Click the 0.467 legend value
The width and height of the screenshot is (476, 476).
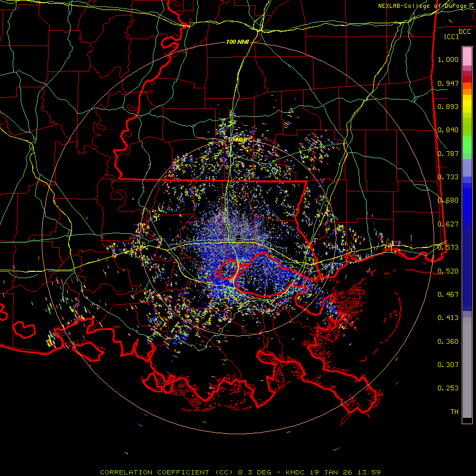pyautogui.click(x=448, y=295)
